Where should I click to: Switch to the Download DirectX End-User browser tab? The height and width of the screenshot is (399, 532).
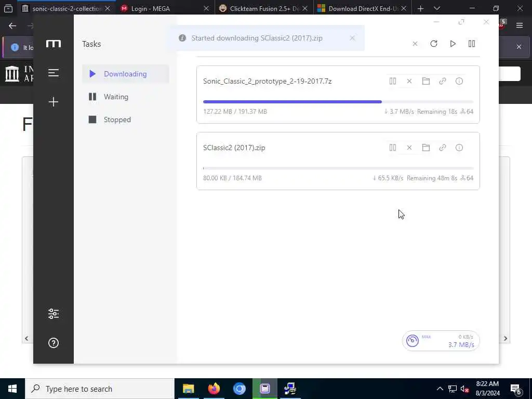coord(363,8)
